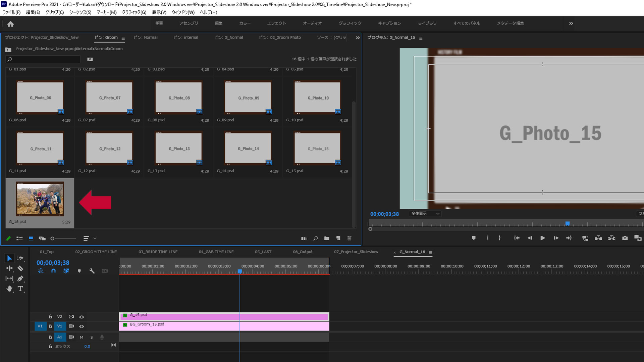
Task: Click the New Item icon
Action: point(338,238)
